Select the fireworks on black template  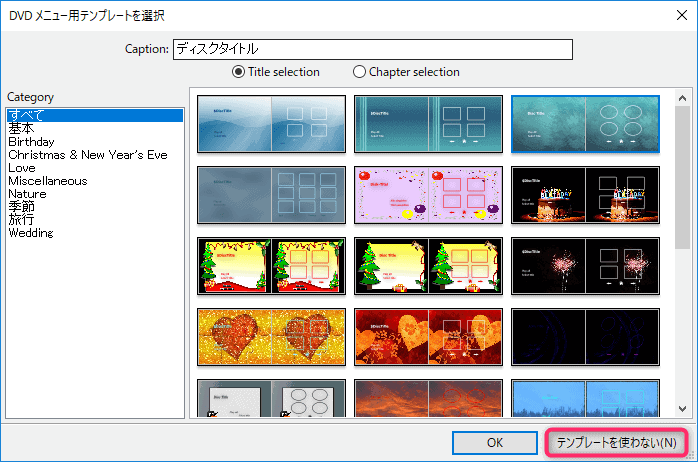pos(585,266)
